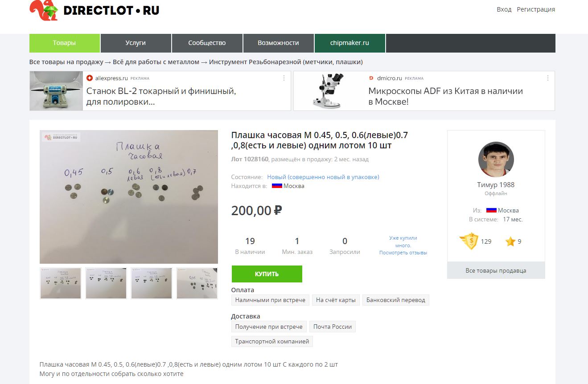The image size is (588, 384).
Task: Open the dmicro ad options menu
Action: (548, 78)
